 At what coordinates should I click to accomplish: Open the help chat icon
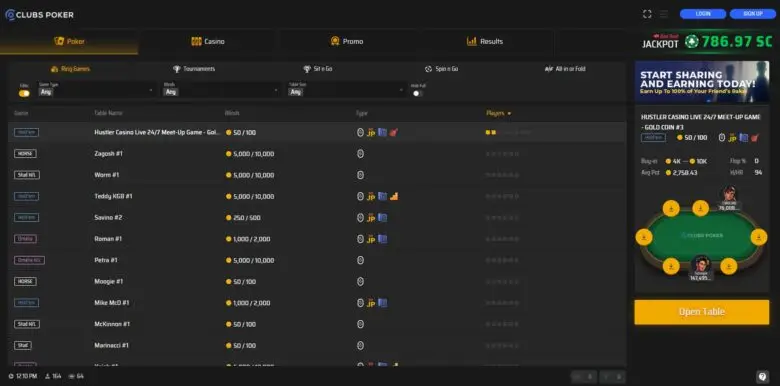[762, 377]
